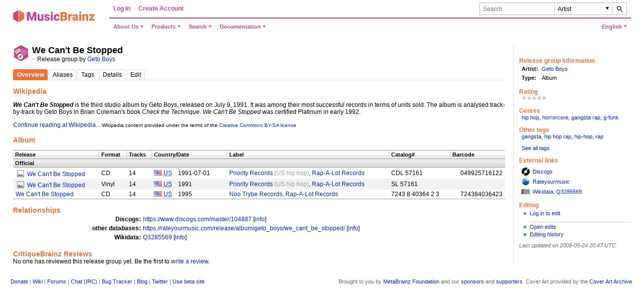Screen dimensions: 644x289
Task: Open Geto Boys artist link under title
Action: pos(101,59)
